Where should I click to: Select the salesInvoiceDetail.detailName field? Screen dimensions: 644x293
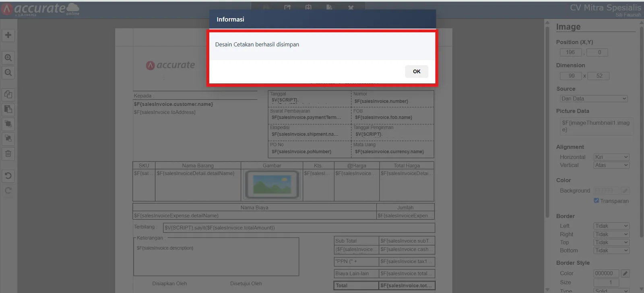click(x=196, y=173)
